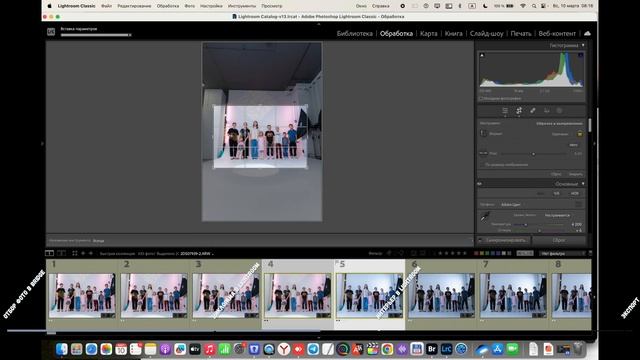Click the Авто angle button
Image resolution: width=640 pixels, height=360 pixels.
point(574,145)
